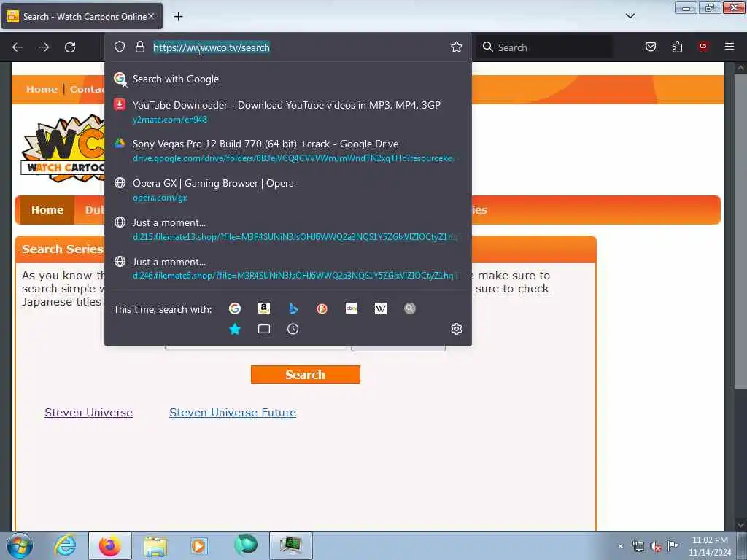Focus the toolbar Search box

[x=544, y=47]
